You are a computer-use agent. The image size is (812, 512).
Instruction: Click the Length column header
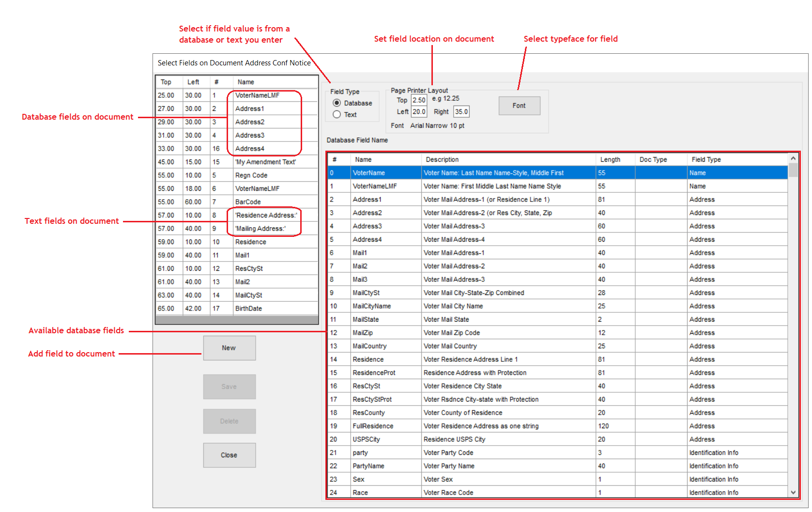(x=610, y=159)
